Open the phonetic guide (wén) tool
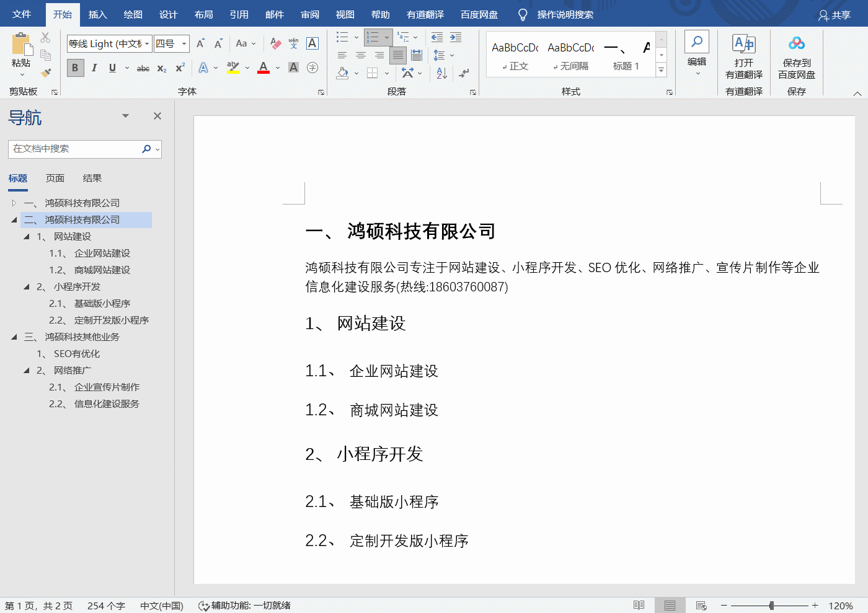 (294, 43)
